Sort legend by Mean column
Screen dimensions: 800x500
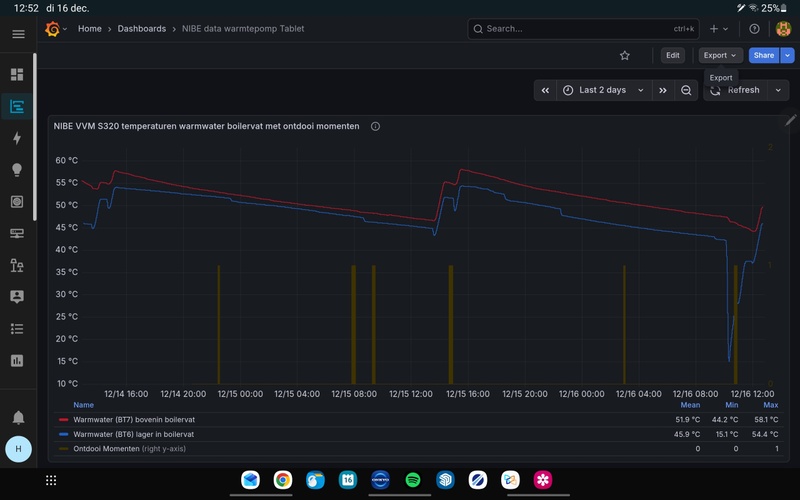690,405
